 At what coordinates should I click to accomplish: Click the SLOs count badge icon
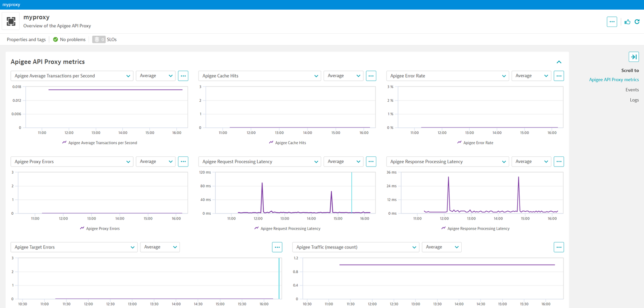[x=99, y=39]
